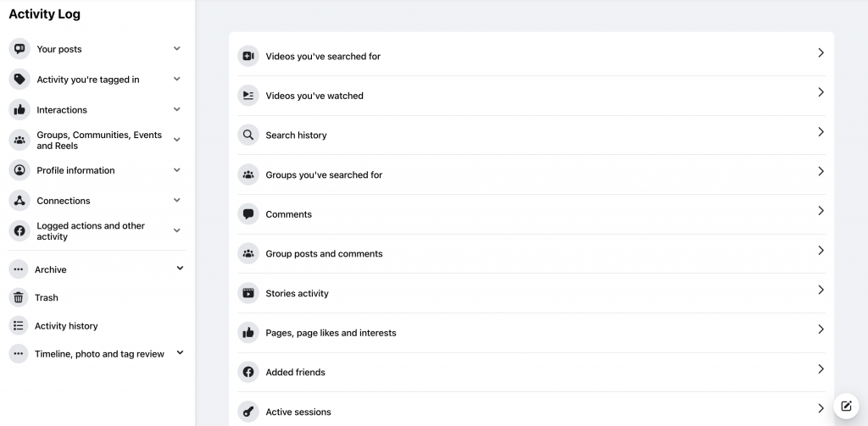Open the Videos you've watched row
Image resolution: width=868 pixels, height=426 pixels.
coord(531,96)
